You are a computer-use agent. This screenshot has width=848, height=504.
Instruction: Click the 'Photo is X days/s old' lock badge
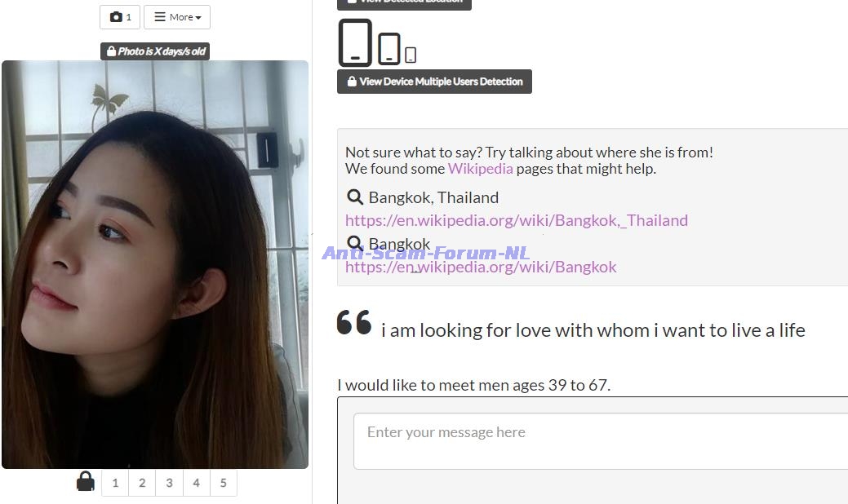(x=155, y=51)
